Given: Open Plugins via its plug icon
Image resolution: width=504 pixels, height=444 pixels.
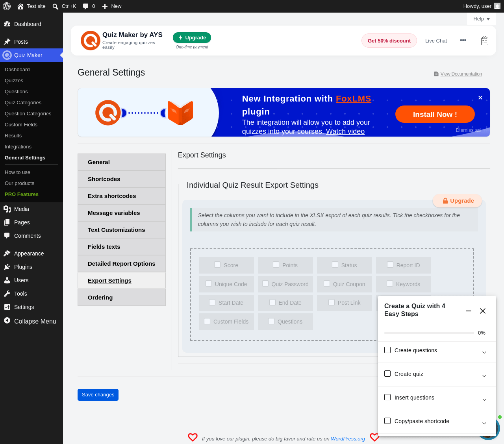Looking at the screenshot, I should pos(7,267).
